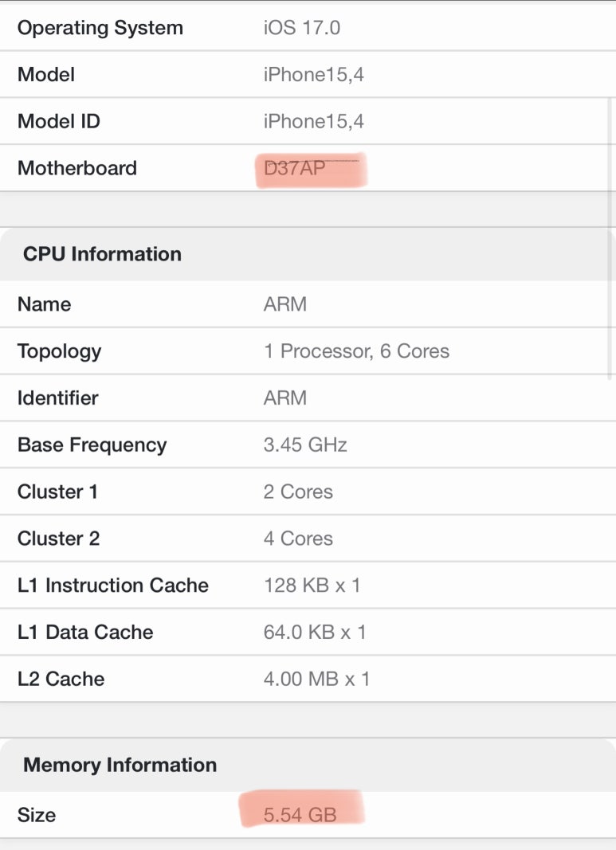Select the memory Size label
The image size is (616, 850).
[37, 815]
